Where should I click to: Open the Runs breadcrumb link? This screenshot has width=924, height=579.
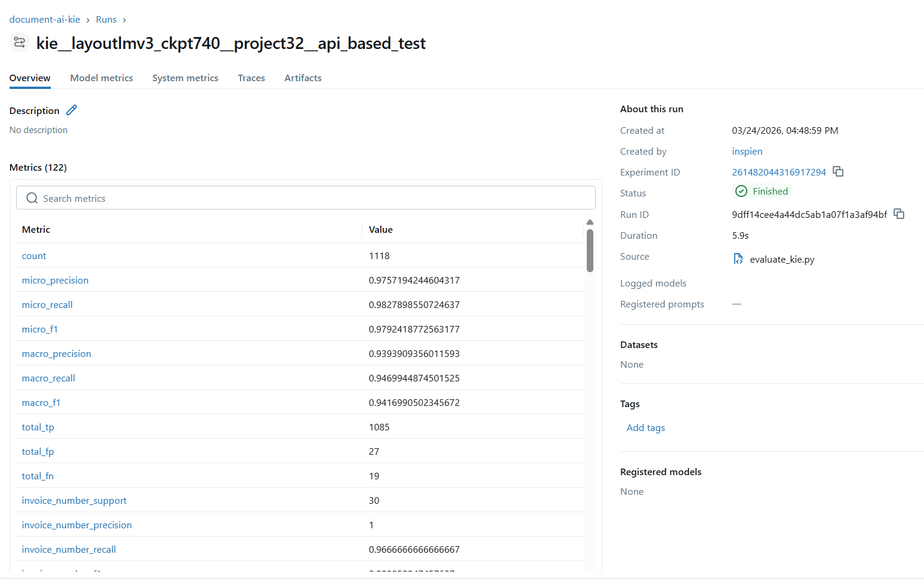106,20
